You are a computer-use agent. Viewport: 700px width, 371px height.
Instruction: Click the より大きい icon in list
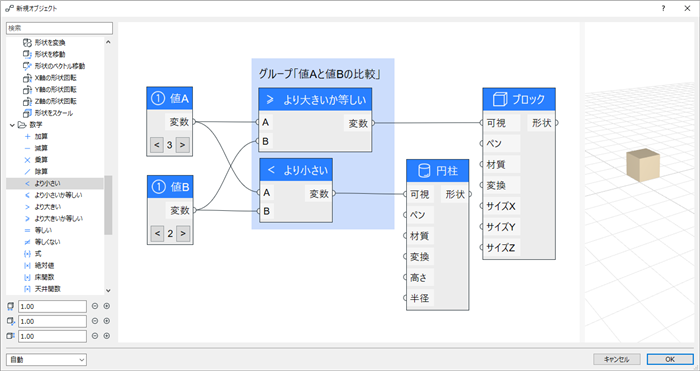[27, 207]
